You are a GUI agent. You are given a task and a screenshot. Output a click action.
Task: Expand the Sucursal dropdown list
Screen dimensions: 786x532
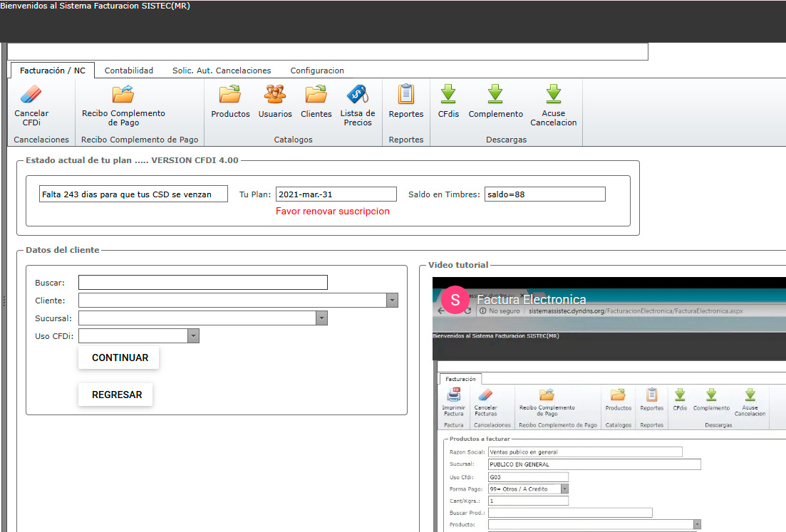click(321, 318)
